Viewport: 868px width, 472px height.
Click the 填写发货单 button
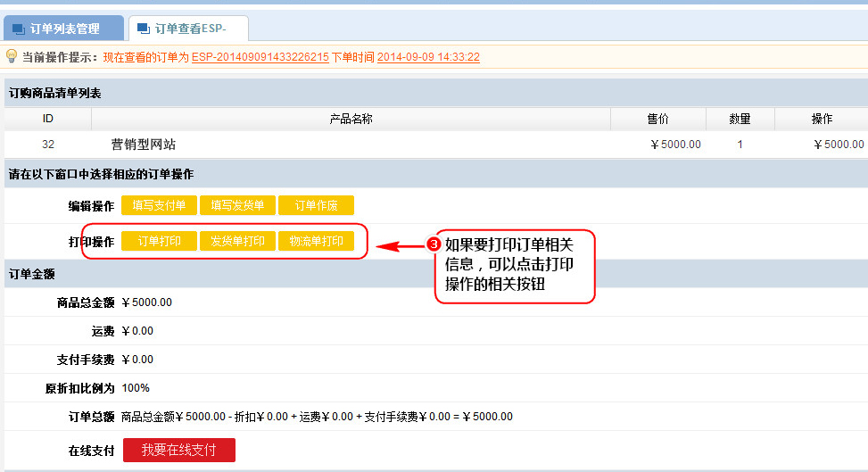point(237,205)
